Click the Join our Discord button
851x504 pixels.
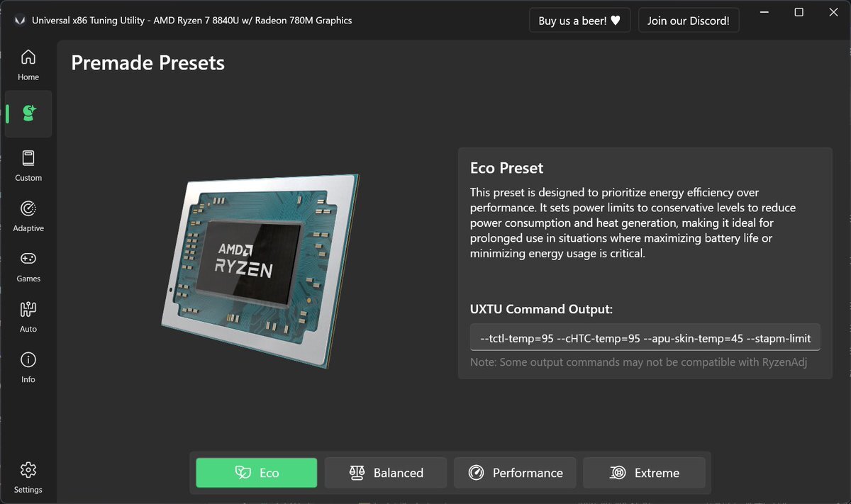click(689, 21)
